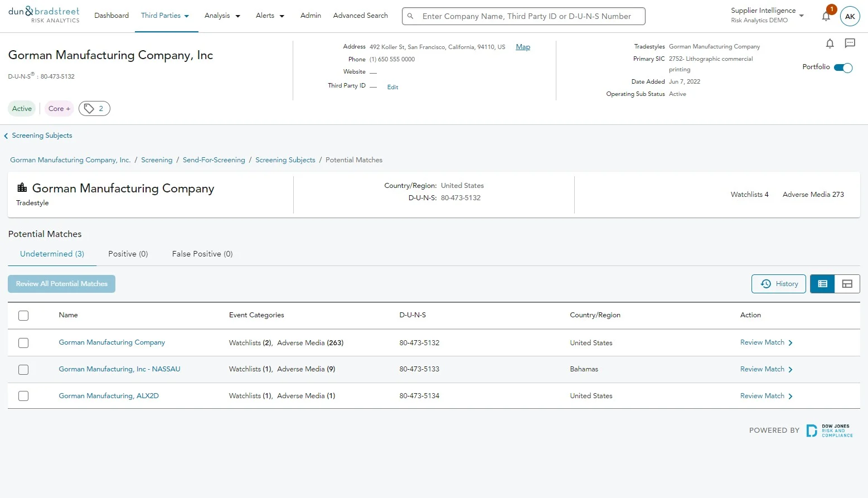Viewport: 868px width, 498px height.
Task: Check the Gorman Manufacturing, ALX2D row checkbox
Action: tap(23, 396)
